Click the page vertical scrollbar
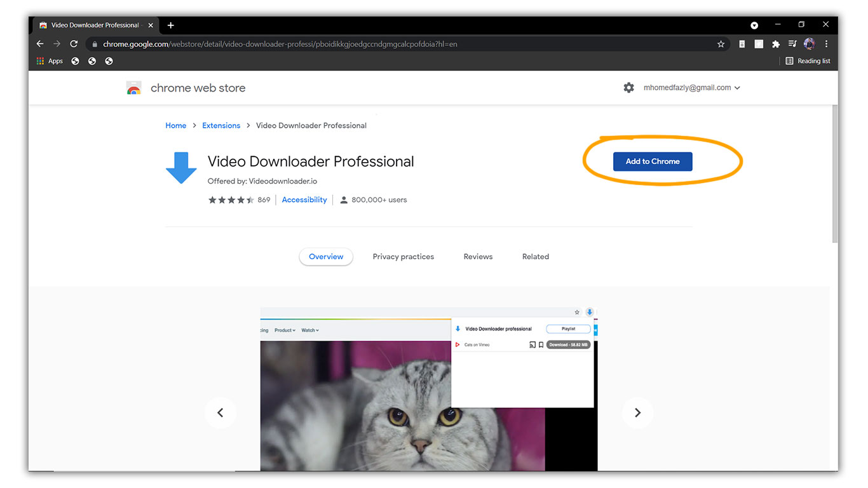The width and height of the screenshot is (868, 488). pos(834,173)
